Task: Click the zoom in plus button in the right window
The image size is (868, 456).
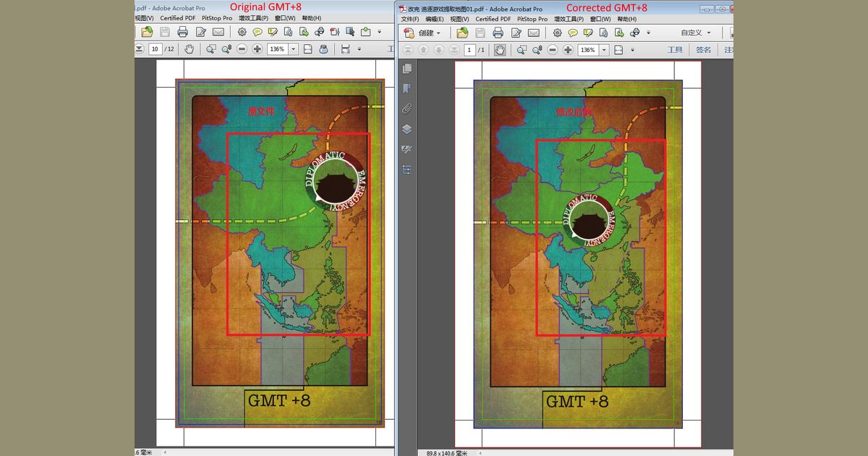Action: pos(568,50)
